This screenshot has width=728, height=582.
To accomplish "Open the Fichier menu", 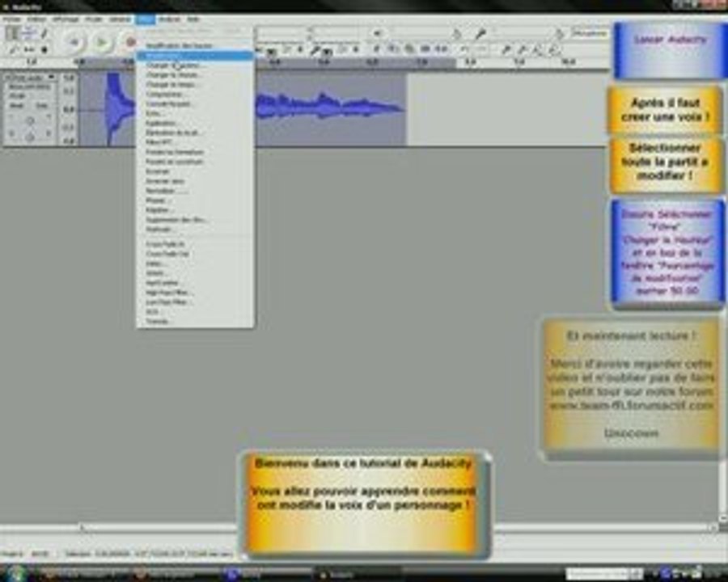I will pos(11,19).
